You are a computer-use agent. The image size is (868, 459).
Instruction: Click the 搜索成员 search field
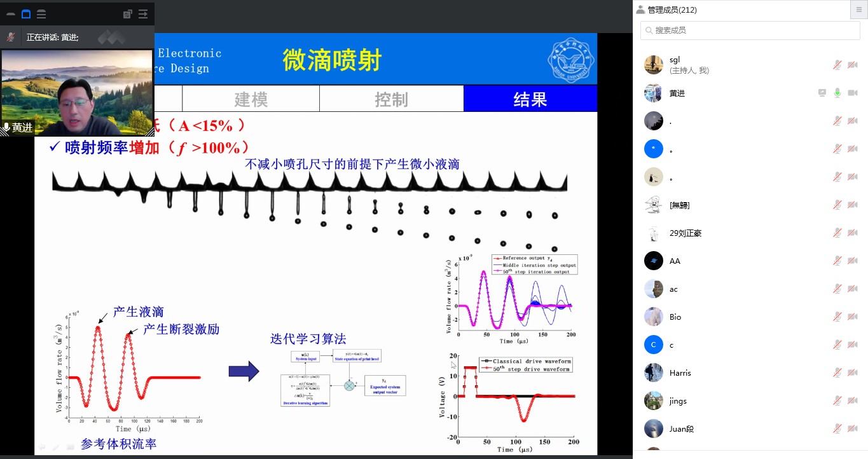click(x=750, y=30)
